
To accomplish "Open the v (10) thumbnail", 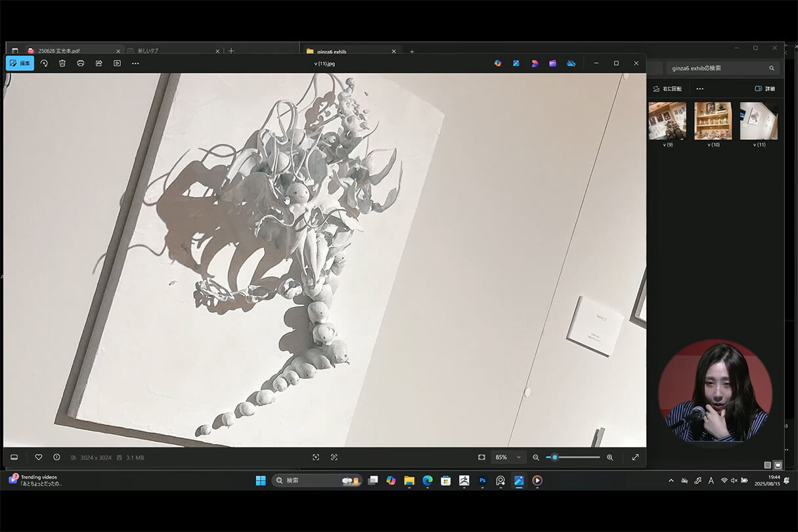I will [x=713, y=121].
